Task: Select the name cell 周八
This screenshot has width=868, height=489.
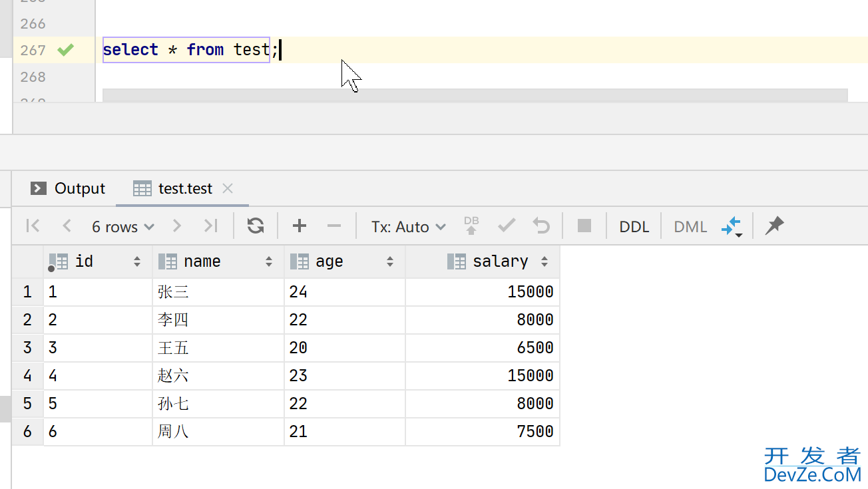Action: pyautogui.click(x=218, y=431)
